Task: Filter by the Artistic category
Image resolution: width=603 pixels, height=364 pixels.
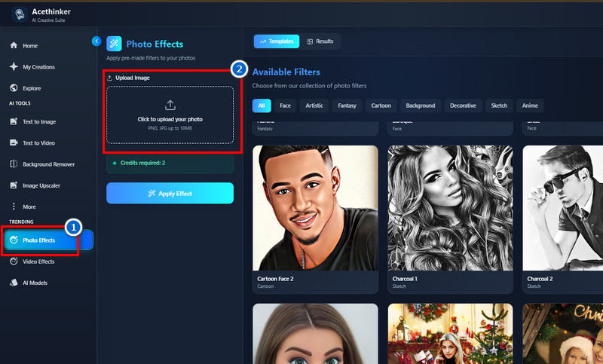Action: click(x=314, y=106)
